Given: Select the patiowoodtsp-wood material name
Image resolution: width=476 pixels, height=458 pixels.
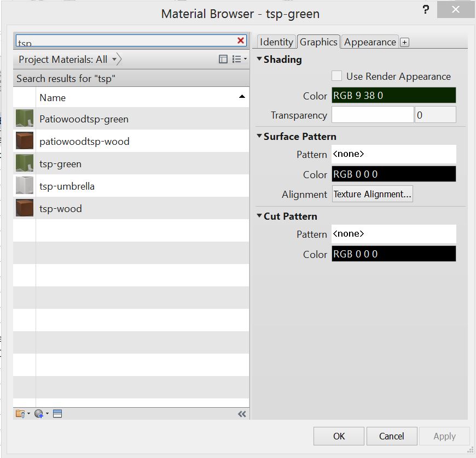Looking at the screenshot, I should [84, 142].
